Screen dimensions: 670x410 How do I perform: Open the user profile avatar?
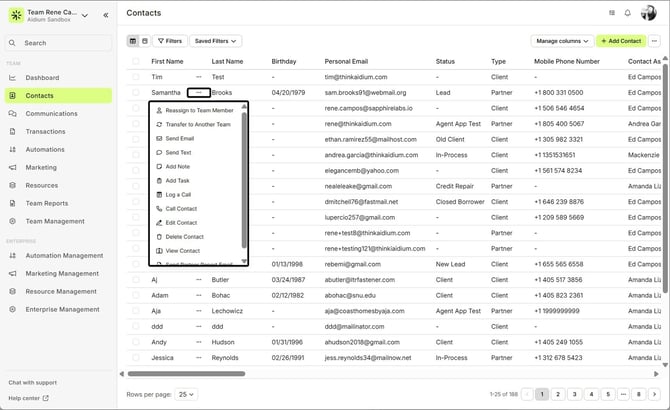(648, 13)
